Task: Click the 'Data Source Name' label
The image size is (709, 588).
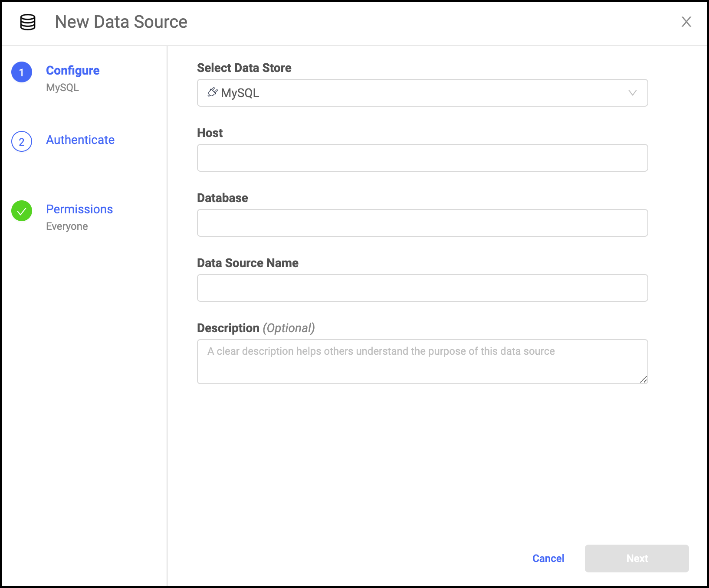Action: [248, 263]
